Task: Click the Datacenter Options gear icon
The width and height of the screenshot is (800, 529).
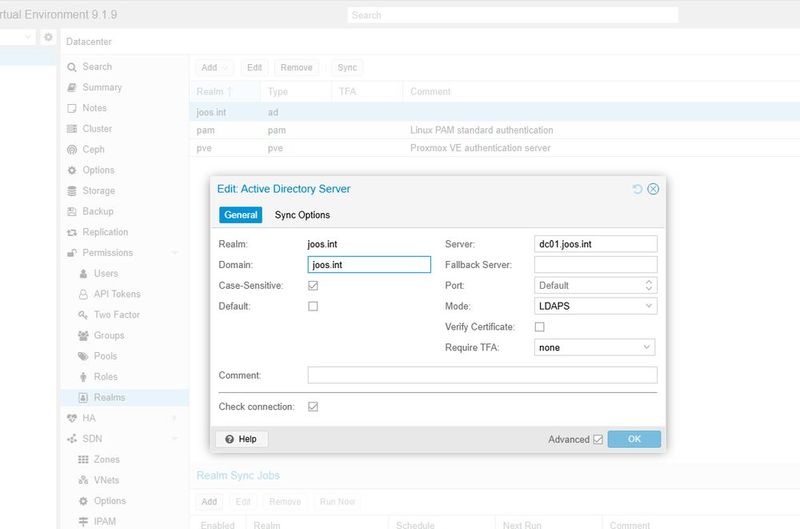Action: [x=72, y=170]
